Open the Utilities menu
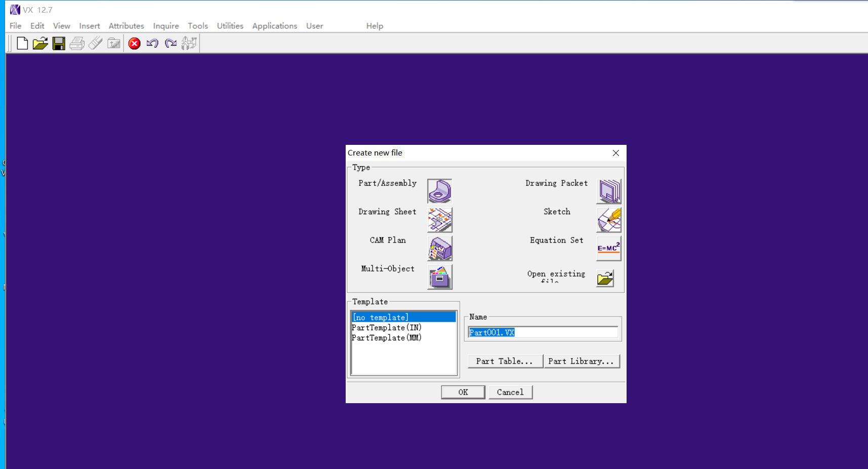The image size is (868, 469). (230, 26)
